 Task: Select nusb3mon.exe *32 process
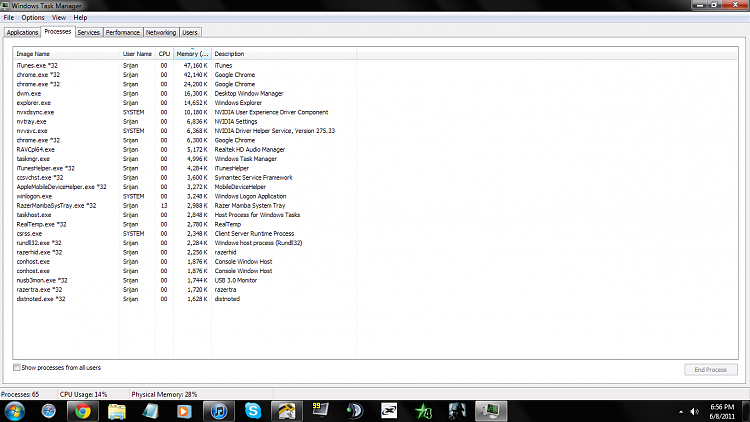(x=185, y=280)
